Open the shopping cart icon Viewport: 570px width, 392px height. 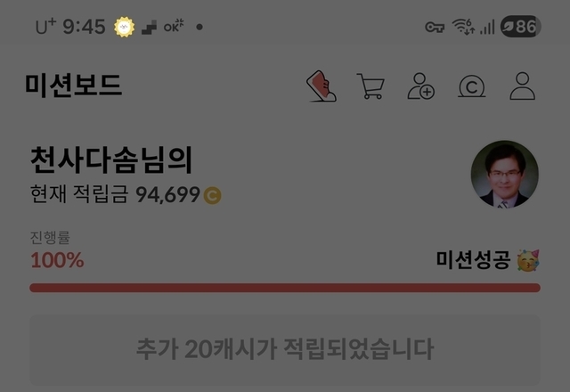(x=370, y=86)
